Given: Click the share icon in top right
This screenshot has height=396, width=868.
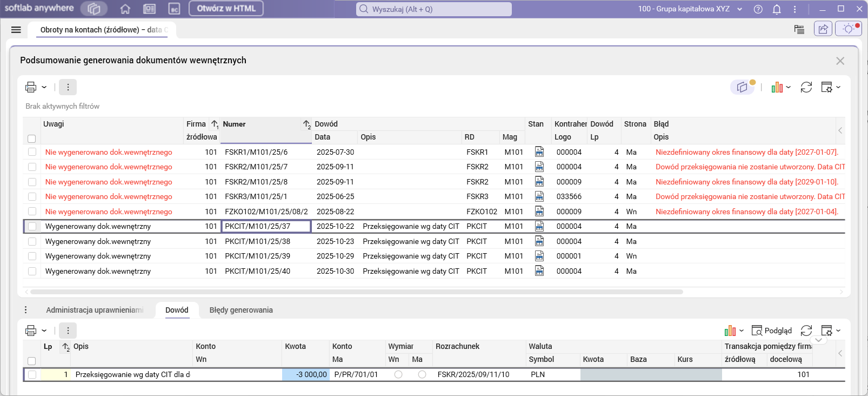Looking at the screenshot, I should (x=823, y=29).
